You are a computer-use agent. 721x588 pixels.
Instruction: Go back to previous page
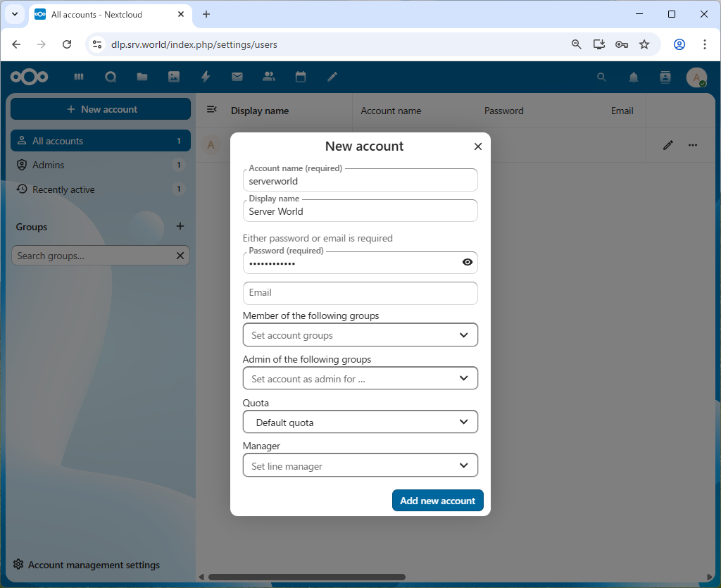pyautogui.click(x=17, y=44)
